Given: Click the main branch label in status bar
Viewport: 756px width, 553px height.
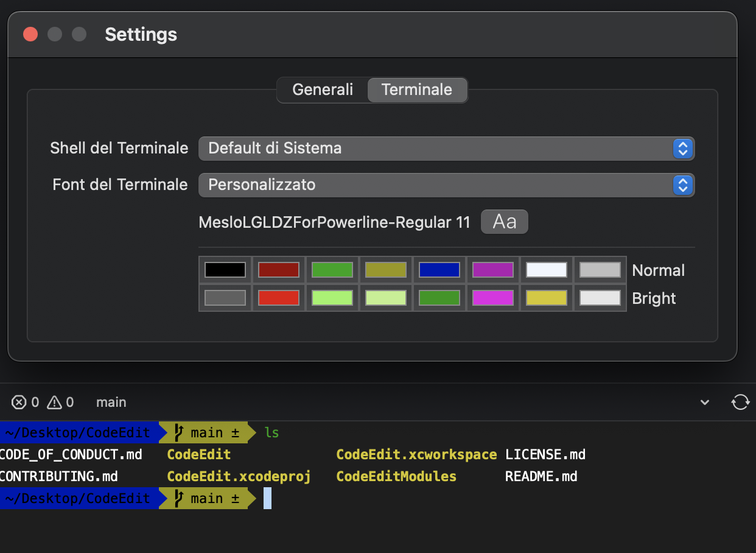Looking at the screenshot, I should [x=111, y=402].
